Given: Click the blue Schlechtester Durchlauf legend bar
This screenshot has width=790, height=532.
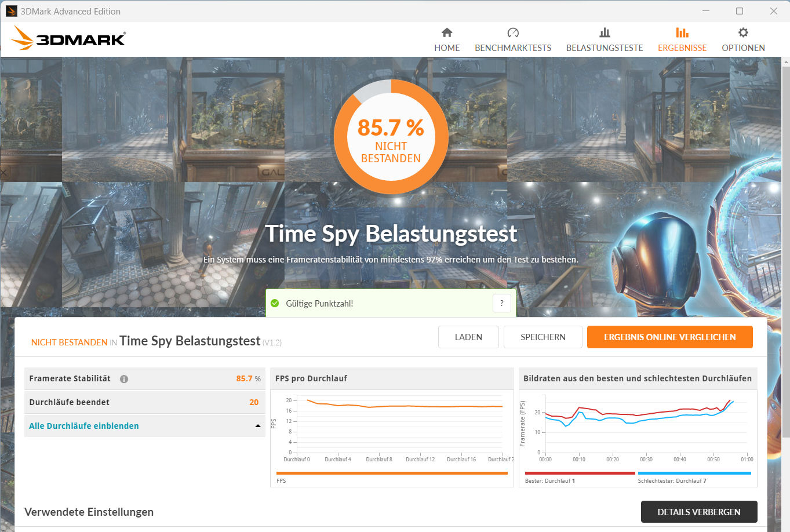Looking at the screenshot, I should pos(694,473).
